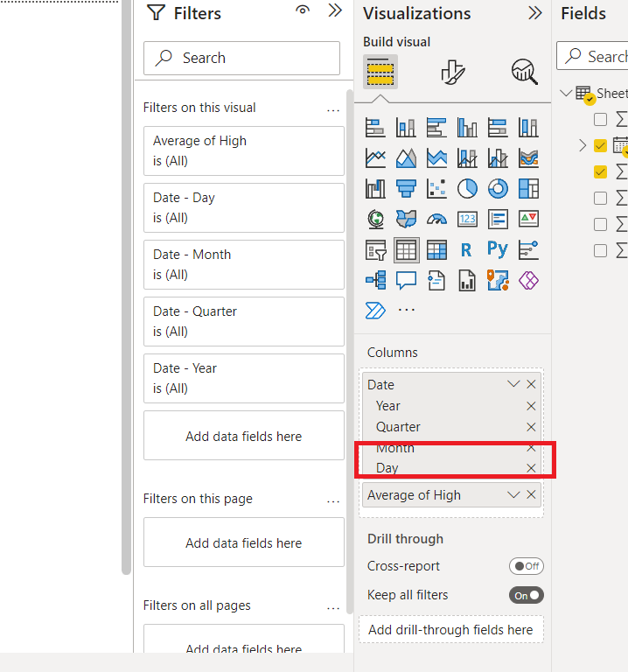The image size is (628, 672).
Task: Select the Power Apps visual
Action: click(x=528, y=281)
